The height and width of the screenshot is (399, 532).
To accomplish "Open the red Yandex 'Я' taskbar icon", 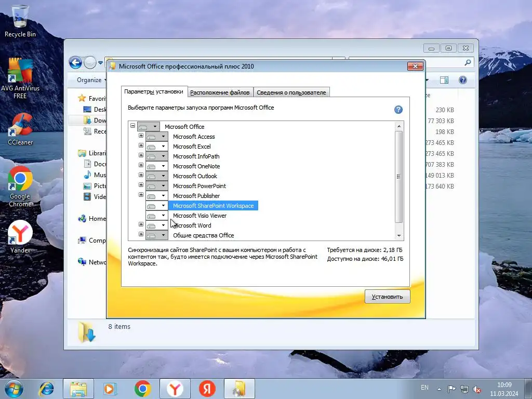I will pyautogui.click(x=207, y=389).
